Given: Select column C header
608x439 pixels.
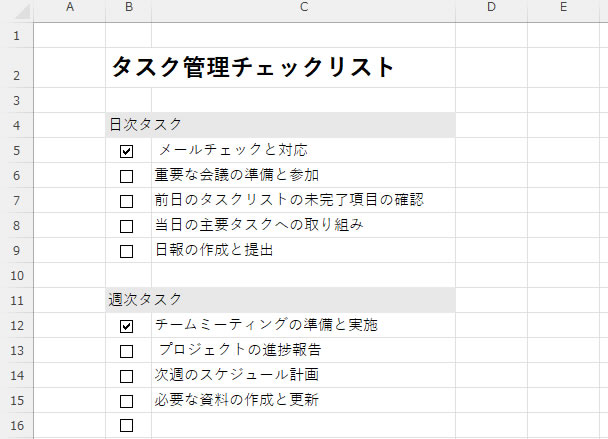Looking at the screenshot, I should tap(303, 9).
